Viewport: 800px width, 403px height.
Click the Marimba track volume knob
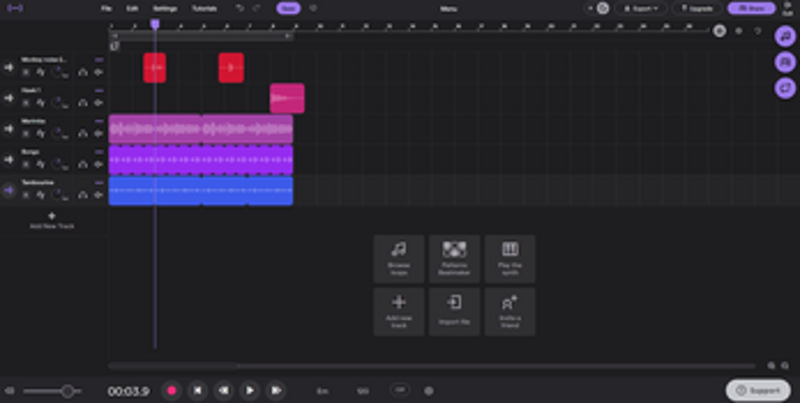59,133
